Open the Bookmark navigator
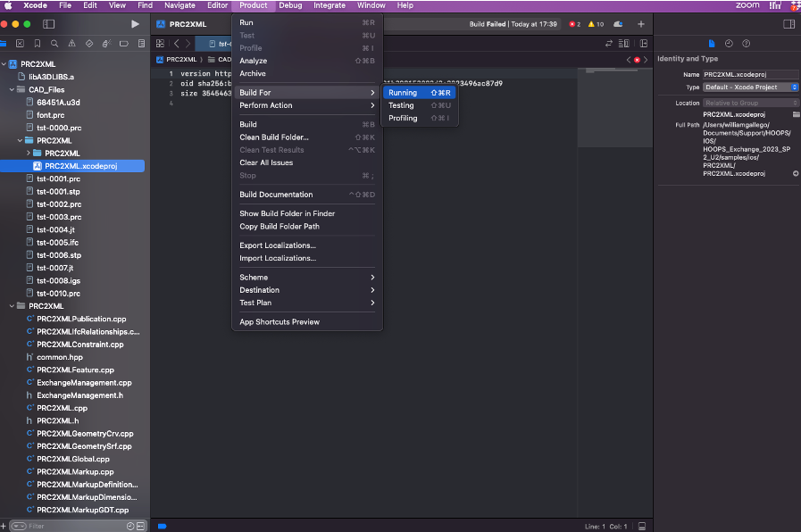This screenshot has height=532, width=801. [x=38, y=43]
